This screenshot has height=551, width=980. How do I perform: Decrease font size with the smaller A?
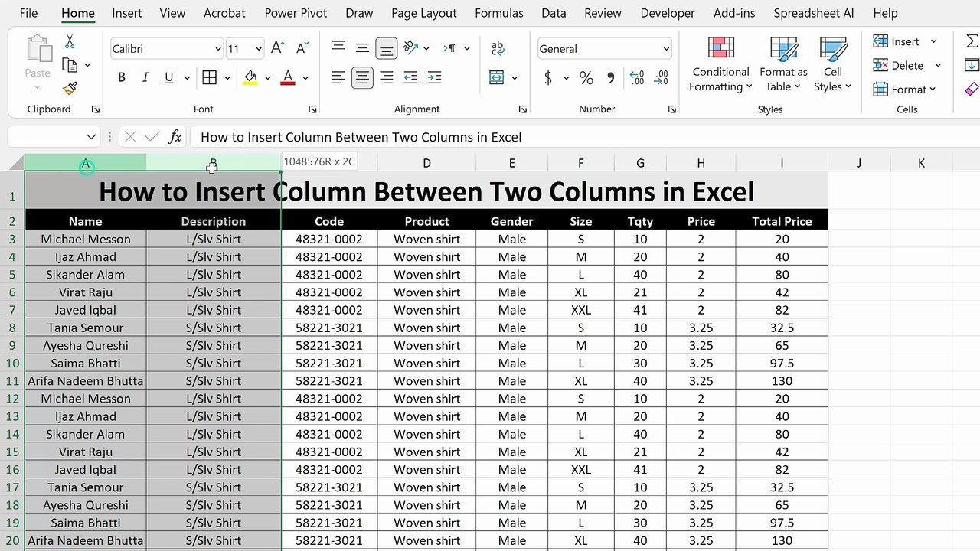coord(302,48)
